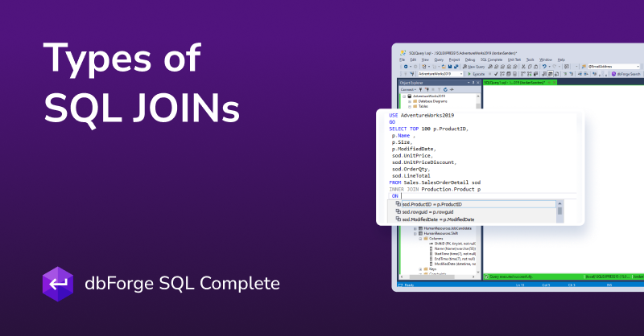
Task: Collapse the Columns folder
Action: click(x=420, y=239)
